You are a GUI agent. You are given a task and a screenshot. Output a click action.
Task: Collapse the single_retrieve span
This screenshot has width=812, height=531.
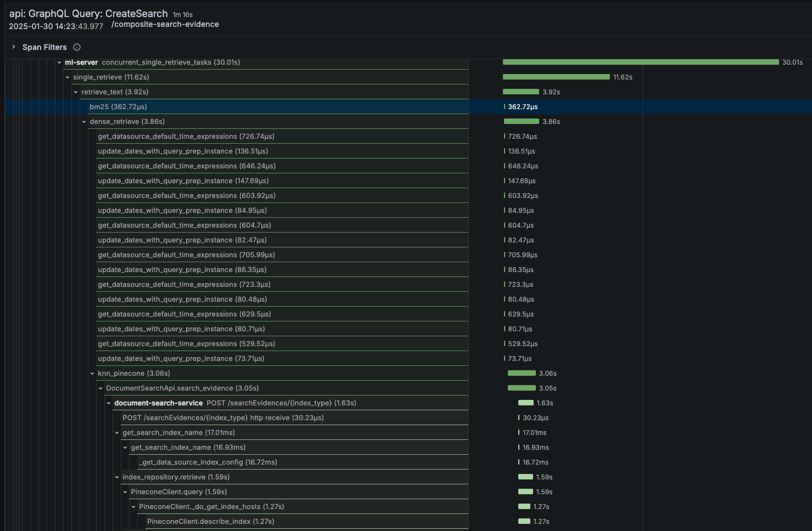pyautogui.click(x=68, y=77)
